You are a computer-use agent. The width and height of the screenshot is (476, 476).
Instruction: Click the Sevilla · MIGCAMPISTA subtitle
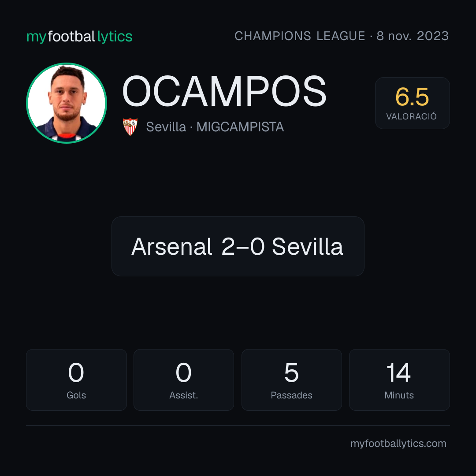pyautogui.click(x=215, y=127)
